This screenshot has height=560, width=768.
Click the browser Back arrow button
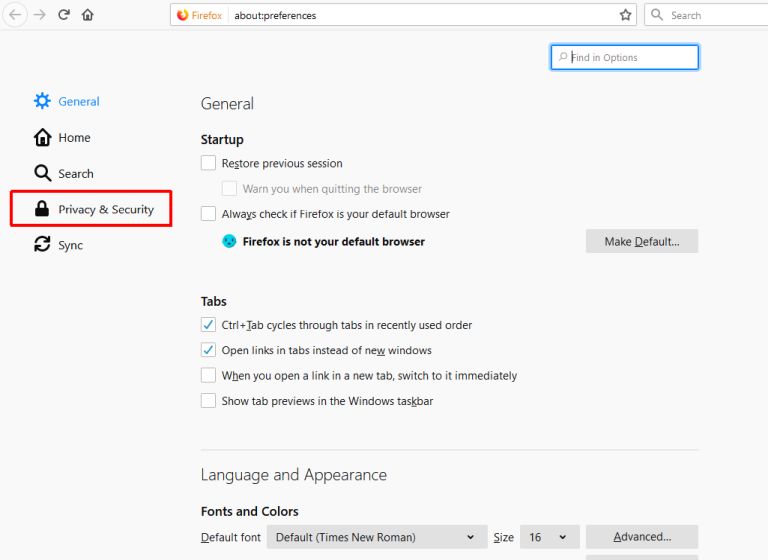tap(15, 15)
